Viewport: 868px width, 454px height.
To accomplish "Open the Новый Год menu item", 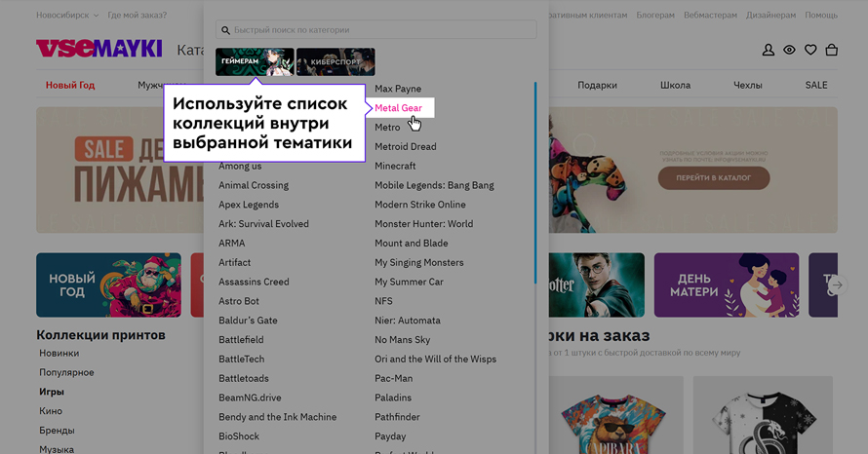I will click(70, 85).
